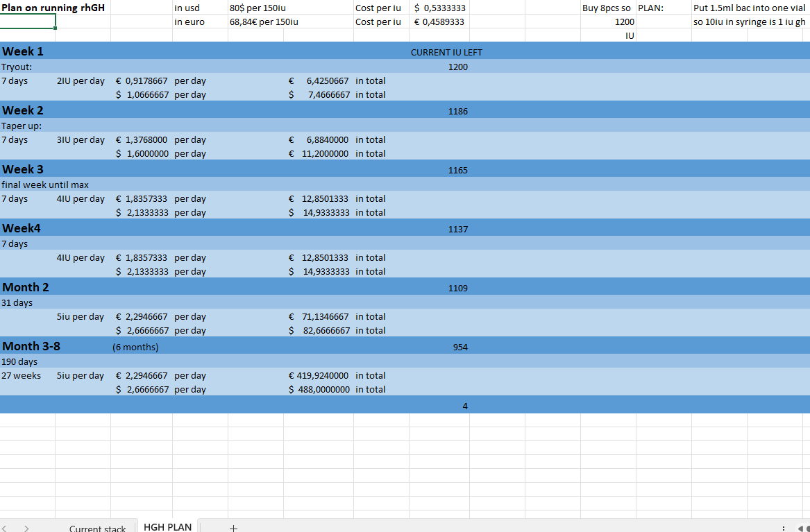Select the '€ 419,9240000' total cell
The width and height of the screenshot is (810, 532).
[319, 375]
